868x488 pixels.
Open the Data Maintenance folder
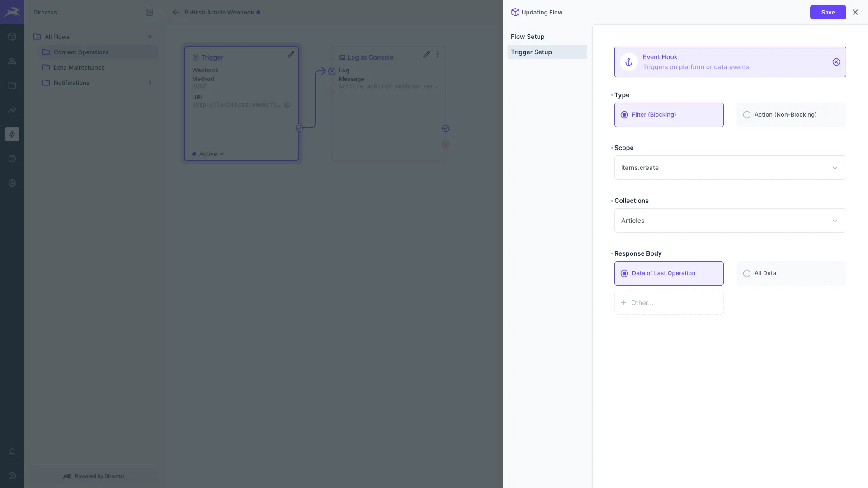(98, 67)
